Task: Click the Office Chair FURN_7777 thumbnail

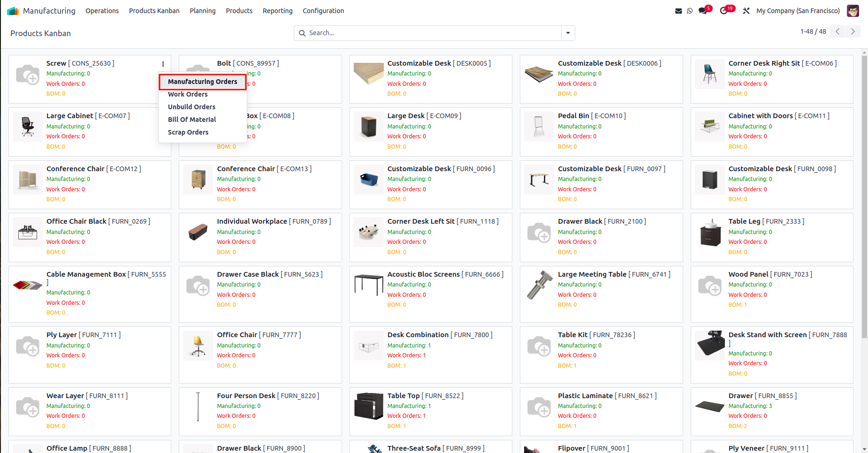Action: coord(198,346)
